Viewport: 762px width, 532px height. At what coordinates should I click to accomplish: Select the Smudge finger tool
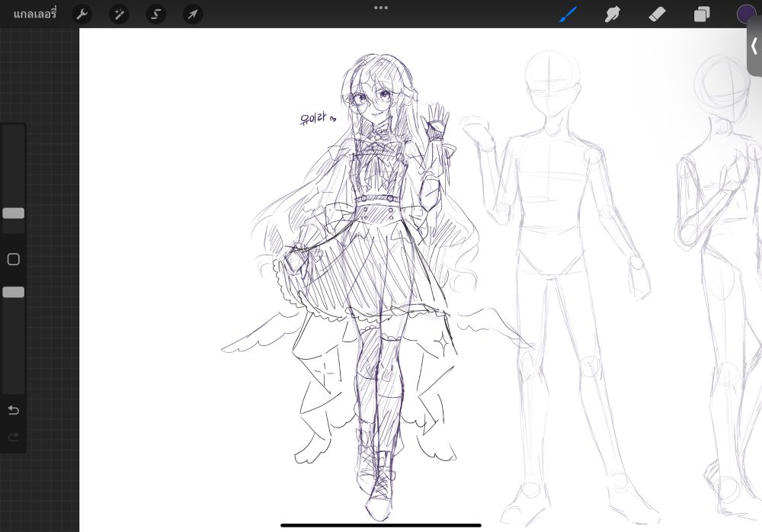click(613, 14)
